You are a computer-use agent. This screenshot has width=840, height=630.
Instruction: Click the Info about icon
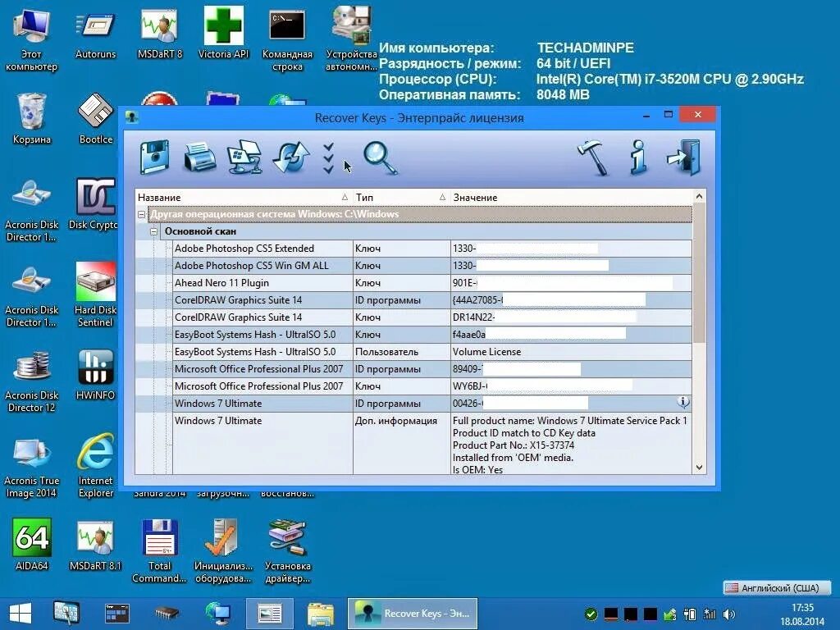638,157
